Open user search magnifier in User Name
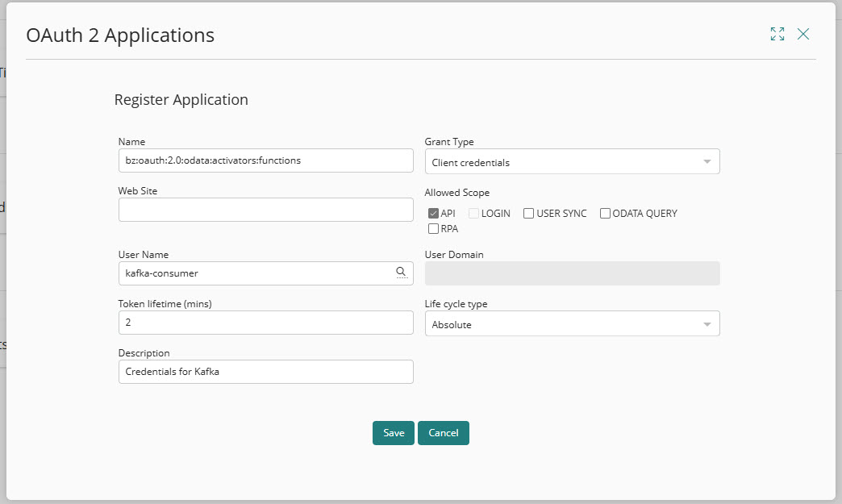This screenshot has height=504, width=842. [401, 272]
